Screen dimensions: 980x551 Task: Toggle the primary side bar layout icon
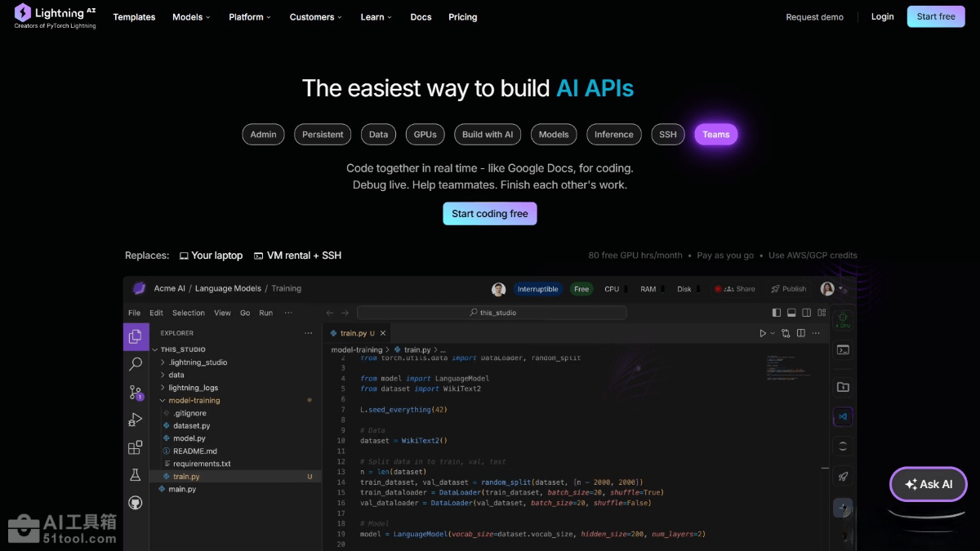pyautogui.click(x=777, y=313)
